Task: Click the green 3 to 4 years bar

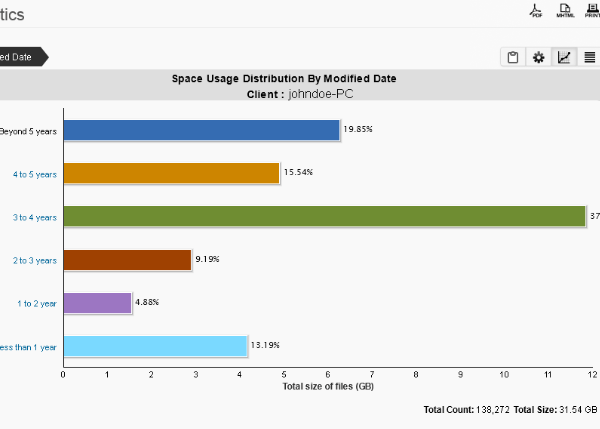Action: (x=325, y=216)
